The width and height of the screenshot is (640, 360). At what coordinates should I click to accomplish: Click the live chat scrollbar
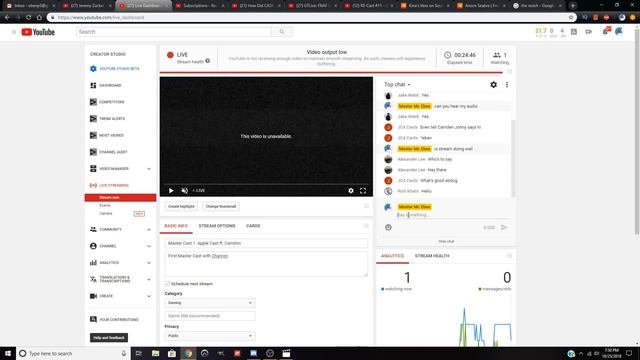(x=513, y=158)
